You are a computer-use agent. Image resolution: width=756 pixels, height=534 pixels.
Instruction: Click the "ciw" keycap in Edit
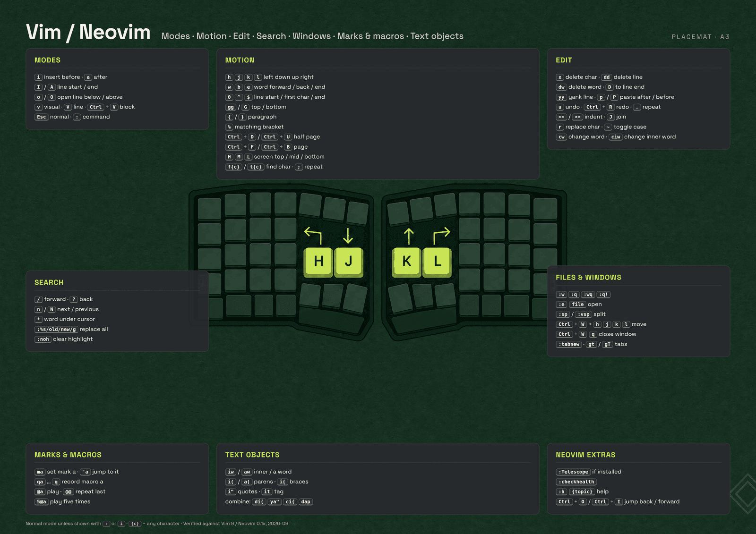(616, 137)
